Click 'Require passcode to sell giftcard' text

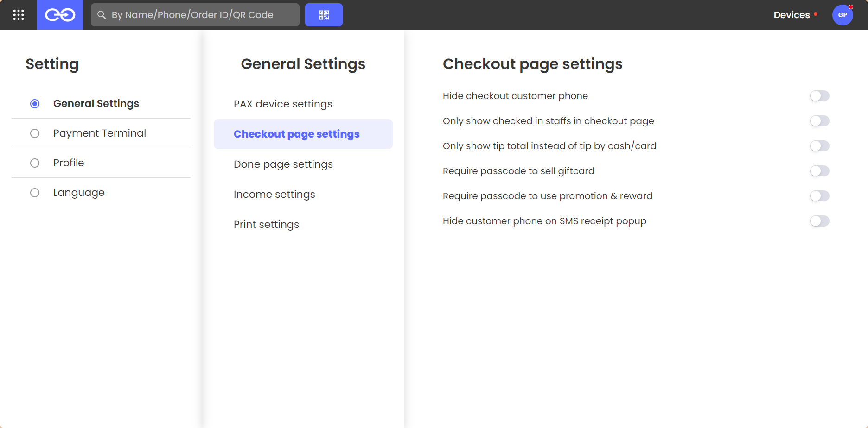click(518, 171)
